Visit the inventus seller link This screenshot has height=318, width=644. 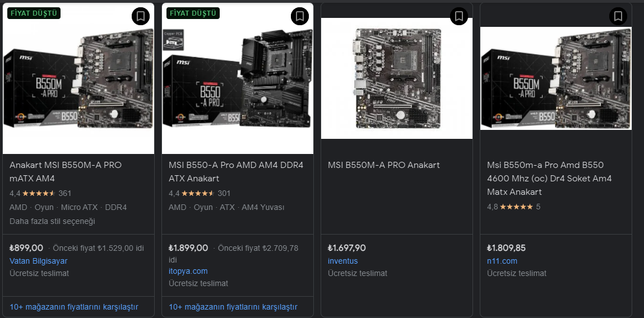click(x=342, y=261)
